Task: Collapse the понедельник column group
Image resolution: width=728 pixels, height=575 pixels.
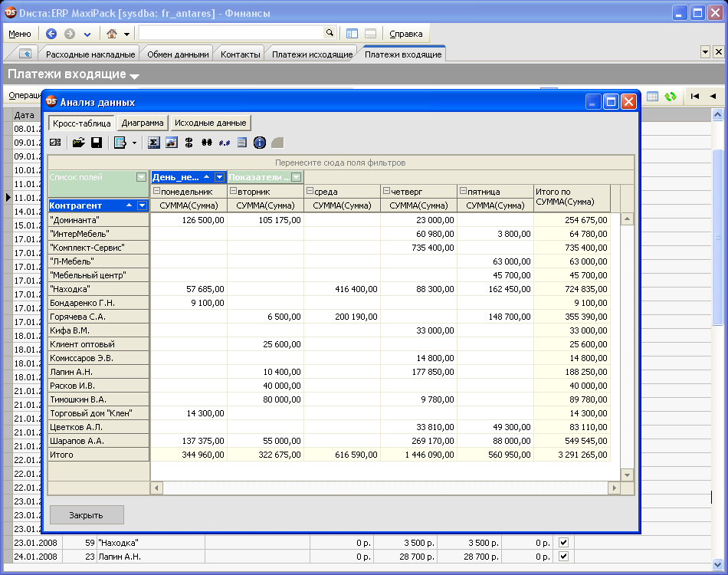Action: point(156,191)
